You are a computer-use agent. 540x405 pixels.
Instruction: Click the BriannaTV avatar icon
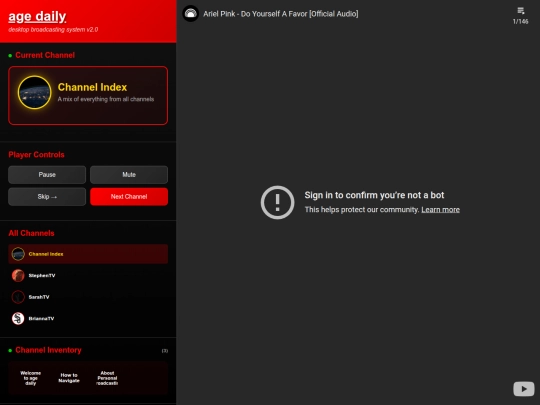click(x=18, y=319)
